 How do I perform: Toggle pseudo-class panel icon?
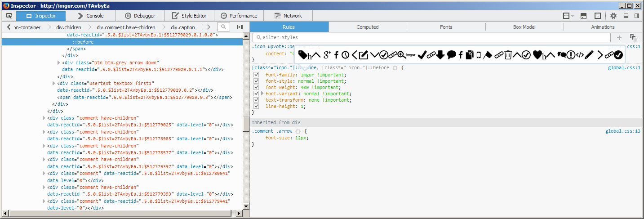coord(634,38)
